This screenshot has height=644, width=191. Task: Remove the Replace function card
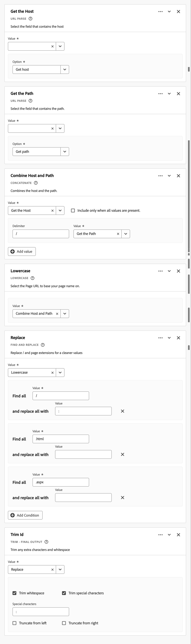pos(179,338)
